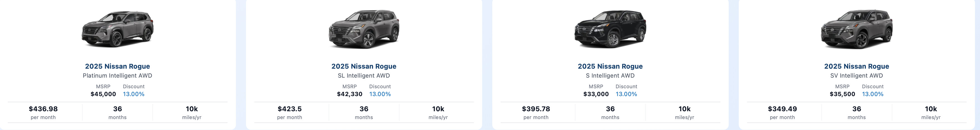Click the 13.00% discount next to $42,330
This screenshot has width=980, height=130.
380,94
